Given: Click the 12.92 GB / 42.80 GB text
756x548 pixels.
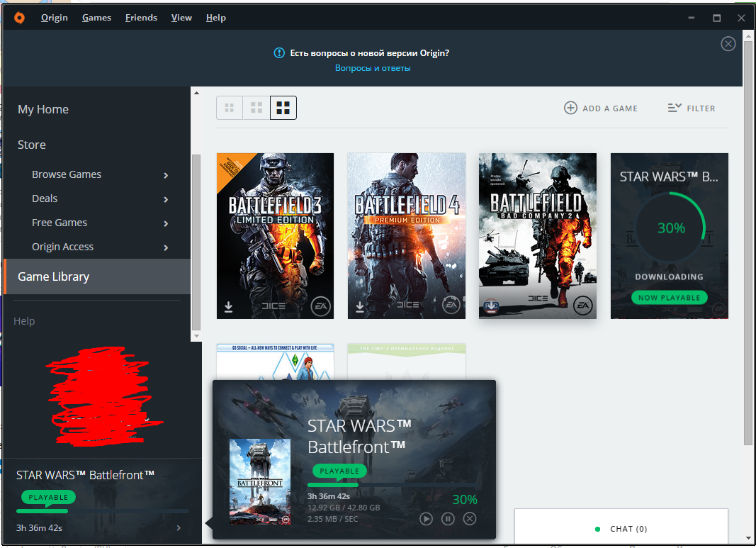Looking at the screenshot, I should click(344, 508).
